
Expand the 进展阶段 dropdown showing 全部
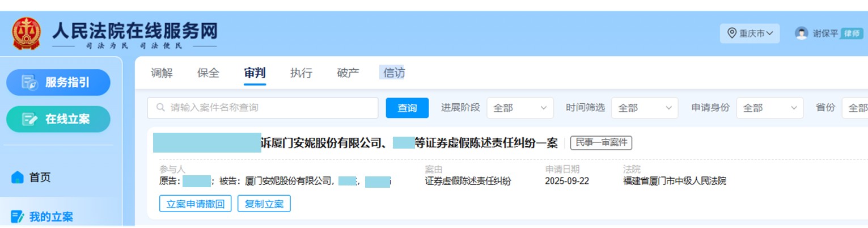[520, 108]
